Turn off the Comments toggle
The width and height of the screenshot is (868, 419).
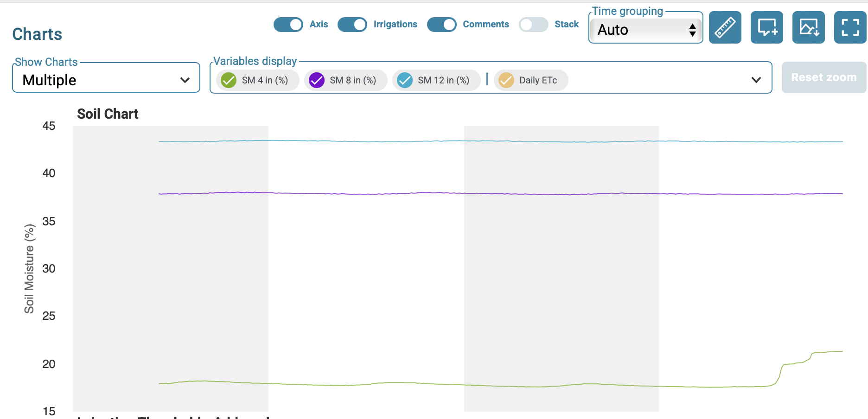[x=441, y=25]
